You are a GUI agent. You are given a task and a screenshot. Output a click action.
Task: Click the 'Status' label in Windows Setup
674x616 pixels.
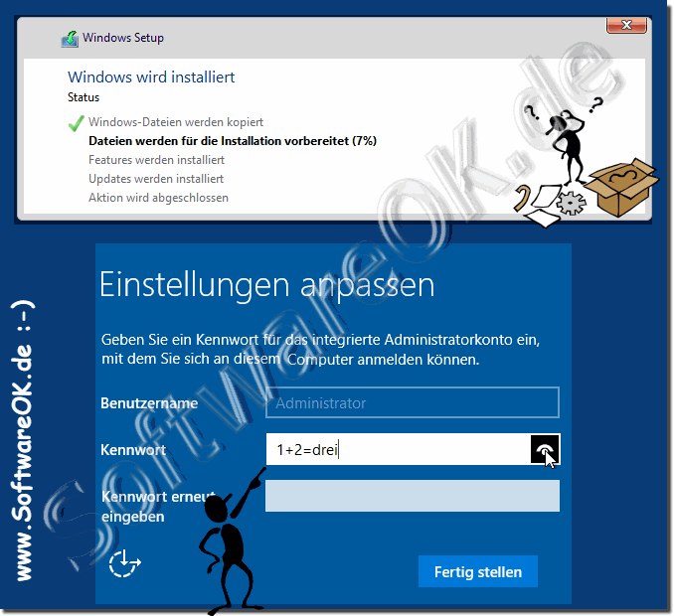click(x=84, y=97)
